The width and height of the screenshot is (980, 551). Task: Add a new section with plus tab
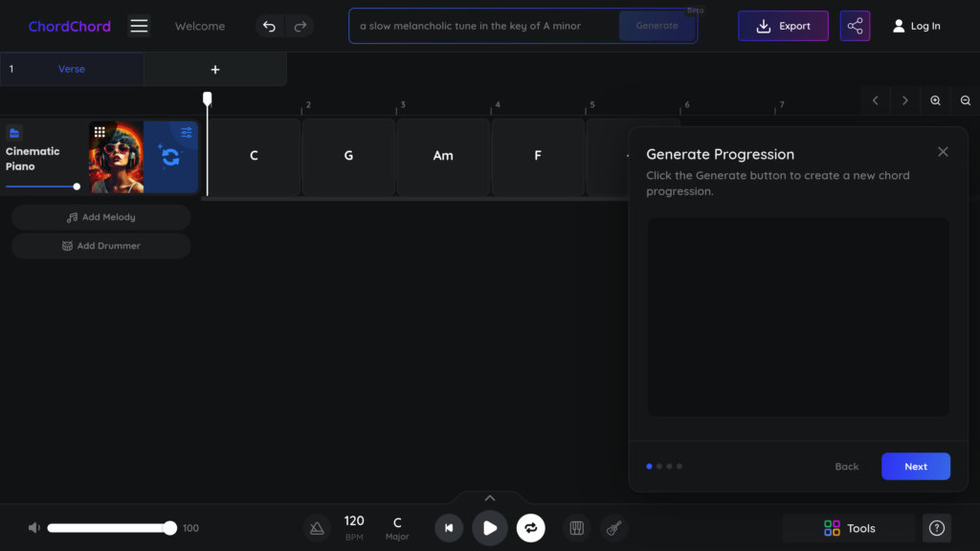pos(215,69)
